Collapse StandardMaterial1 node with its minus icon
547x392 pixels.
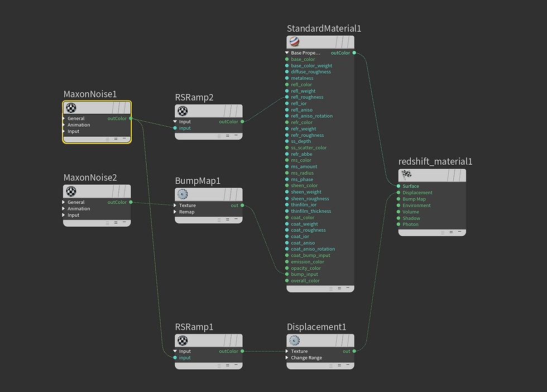[x=348, y=288]
